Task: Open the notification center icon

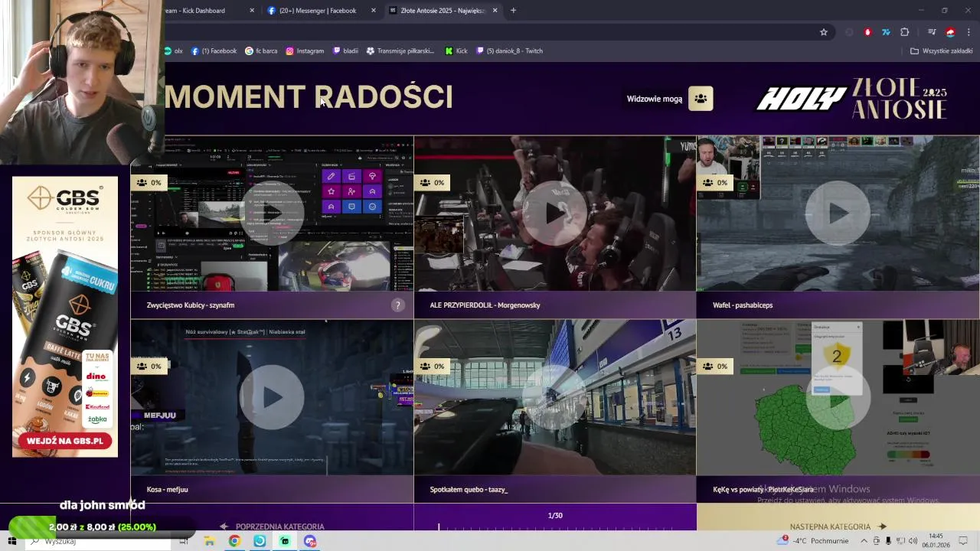Action: click(964, 541)
